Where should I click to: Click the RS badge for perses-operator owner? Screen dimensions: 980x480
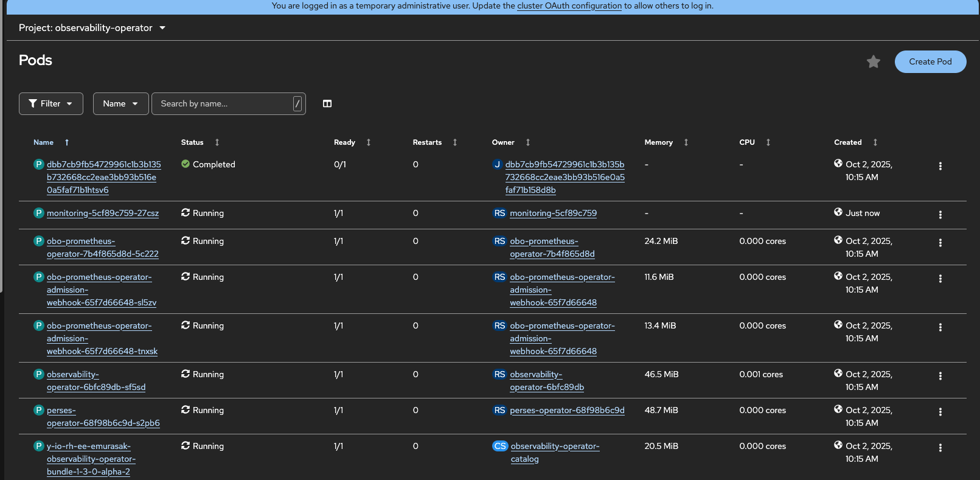(x=499, y=410)
